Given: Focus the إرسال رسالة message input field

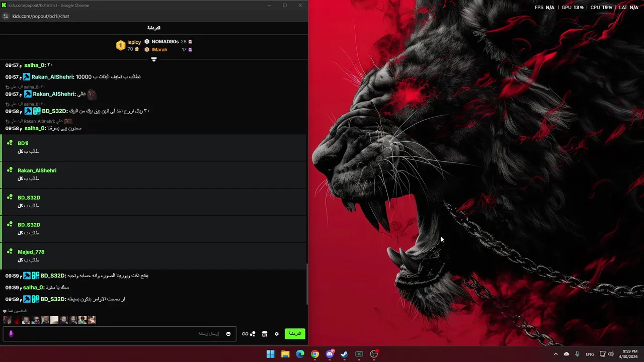Looking at the screenshot, I should pos(120,334).
